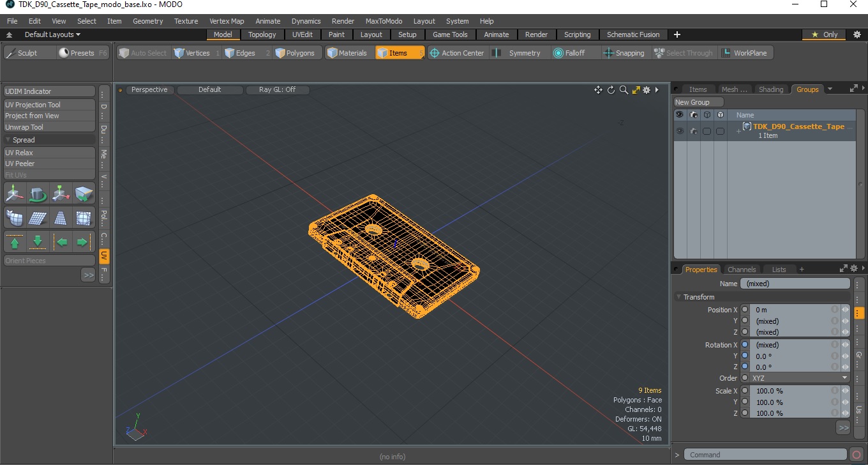Click the viewport rotate icon
This screenshot has height=465, width=868.
click(x=611, y=90)
